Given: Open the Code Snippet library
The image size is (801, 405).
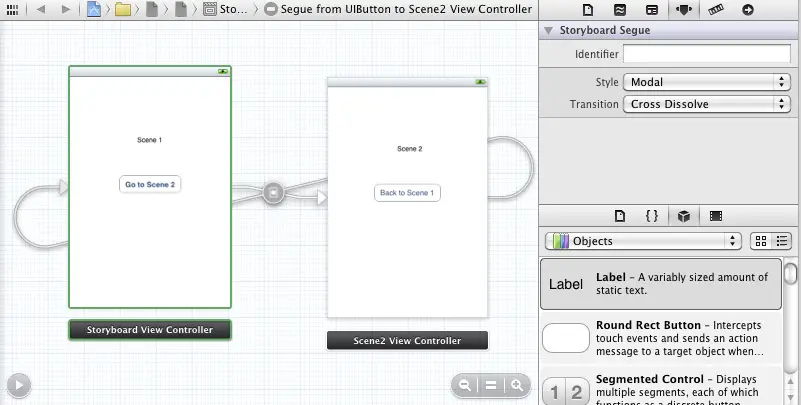Looking at the screenshot, I should (x=651, y=215).
